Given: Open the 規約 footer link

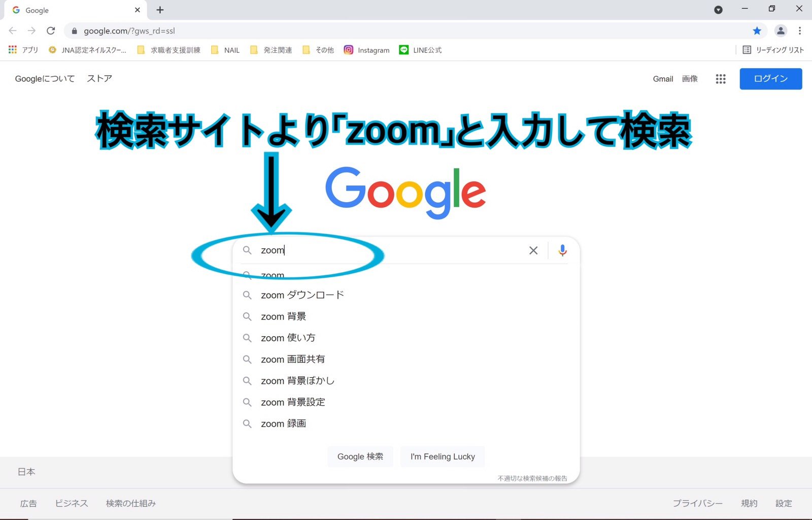Looking at the screenshot, I should (749, 503).
